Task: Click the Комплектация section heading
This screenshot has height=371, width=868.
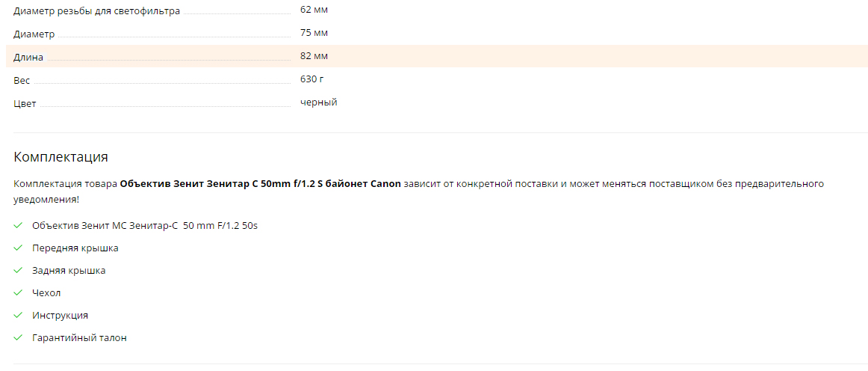Action: pyautogui.click(x=61, y=157)
